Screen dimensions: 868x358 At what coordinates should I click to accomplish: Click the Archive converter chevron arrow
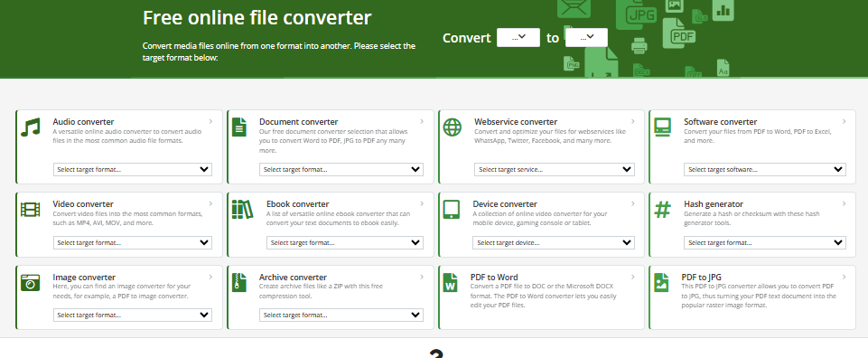coord(422,278)
